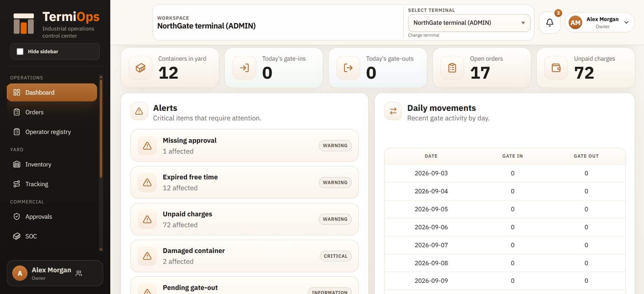This screenshot has width=644, height=294.
Task: Click the Missing approval warning icon
Action: (147, 146)
